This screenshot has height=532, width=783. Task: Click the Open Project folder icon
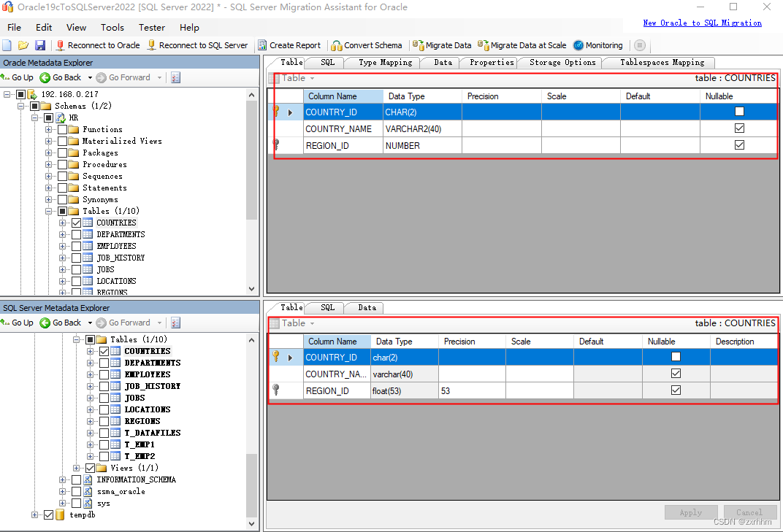pos(23,45)
